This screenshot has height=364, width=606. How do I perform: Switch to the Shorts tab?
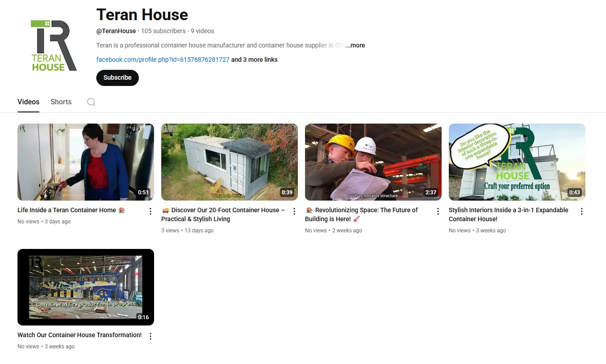click(x=61, y=102)
